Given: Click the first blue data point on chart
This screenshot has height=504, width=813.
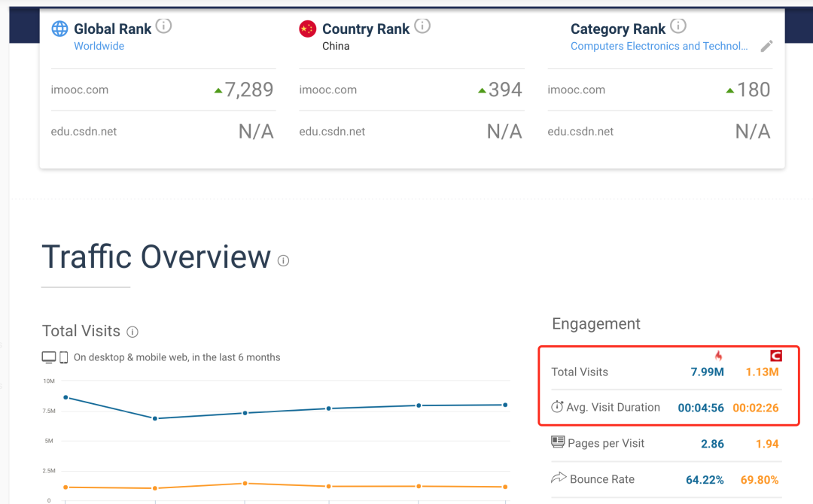Looking at the screenshot, I should point(65,397).
